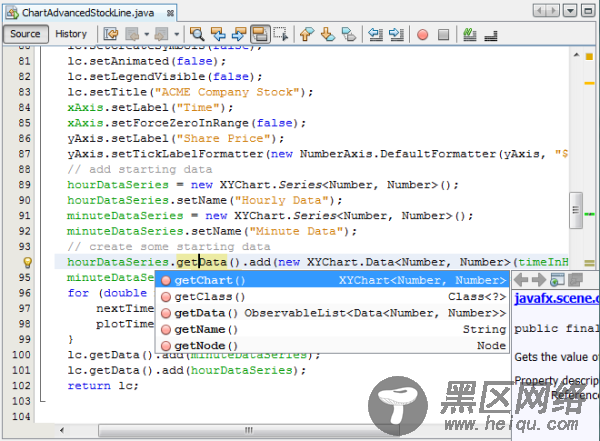Click the Next Bookmark icon
Image resolution: width=600 pixels, height=441 pixels.
(x=328, y=34)
